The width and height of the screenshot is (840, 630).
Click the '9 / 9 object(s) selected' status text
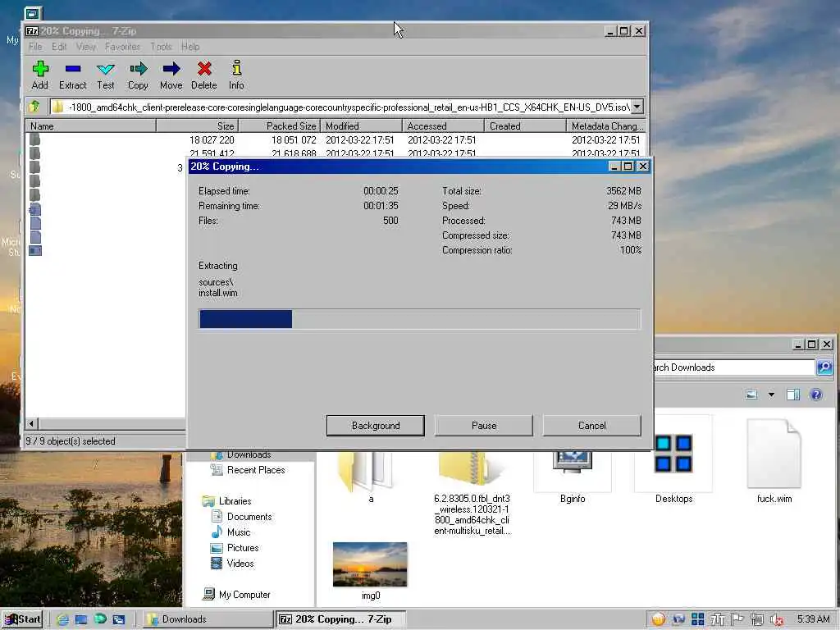[x=71, y=441]
